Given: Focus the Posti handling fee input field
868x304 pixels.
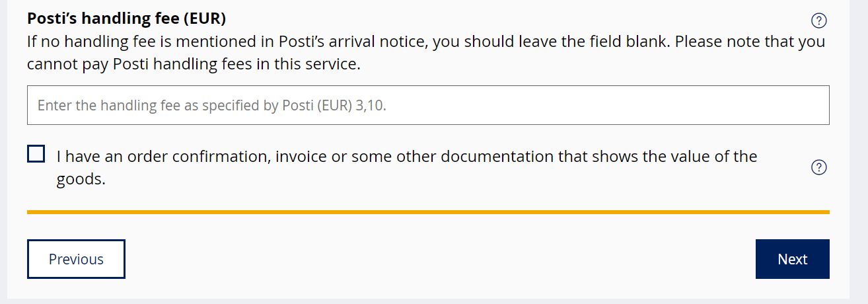Looking at the screenshot, I should tap(428, 105).
